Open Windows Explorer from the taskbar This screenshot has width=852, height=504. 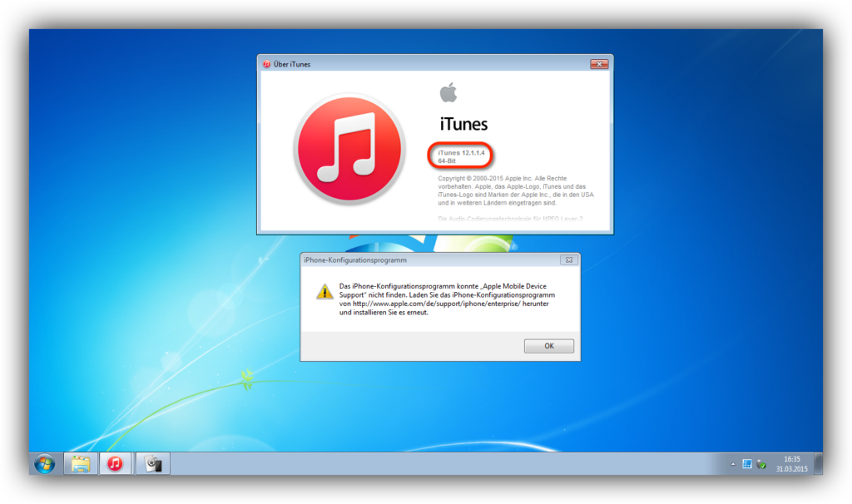point(81,464)
